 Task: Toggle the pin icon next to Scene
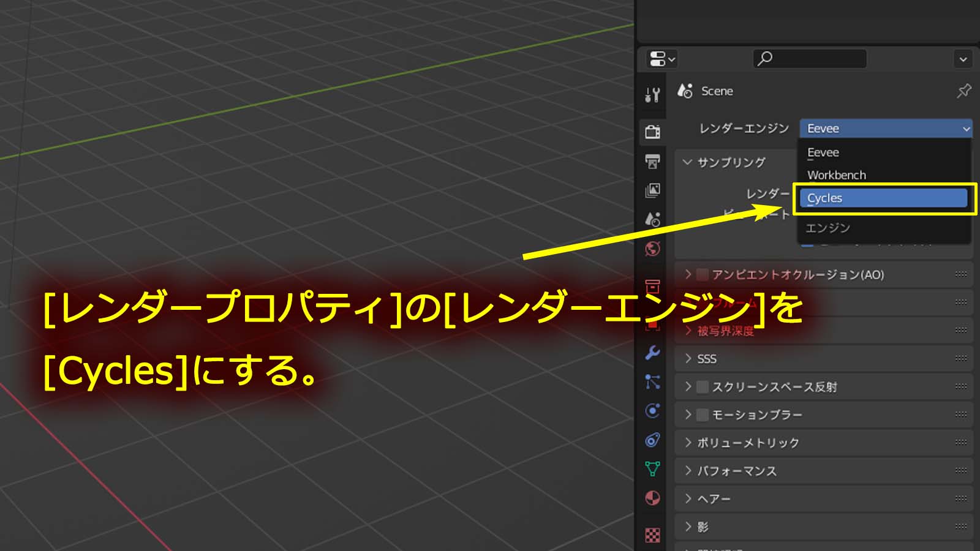pyautogui.click(x=963, y=91)
